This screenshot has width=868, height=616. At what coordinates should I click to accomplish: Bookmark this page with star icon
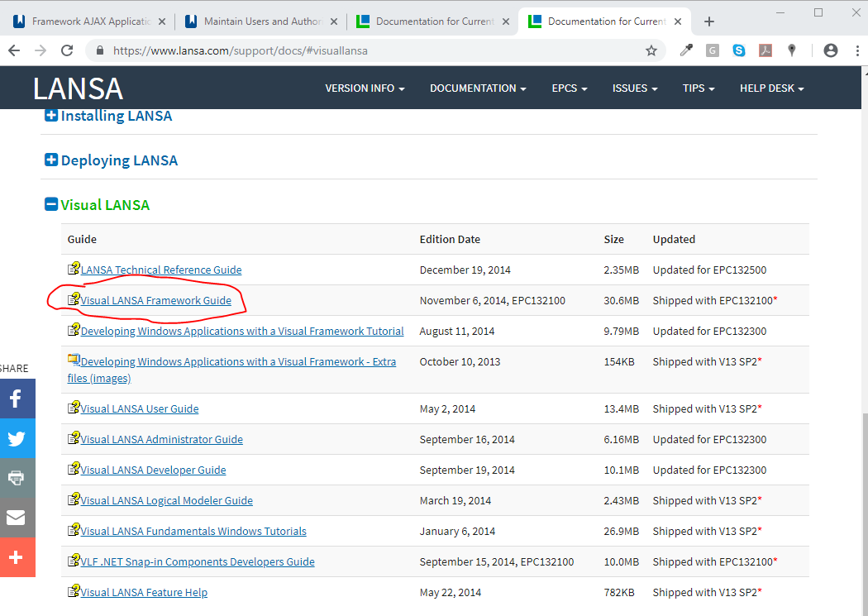tap(651, 50)
